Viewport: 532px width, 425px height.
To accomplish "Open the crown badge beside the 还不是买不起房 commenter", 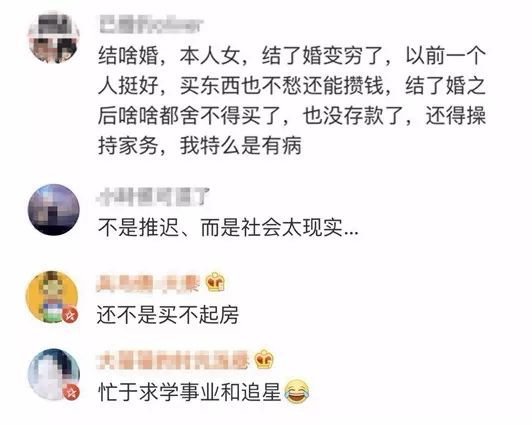I will point(216,282).
